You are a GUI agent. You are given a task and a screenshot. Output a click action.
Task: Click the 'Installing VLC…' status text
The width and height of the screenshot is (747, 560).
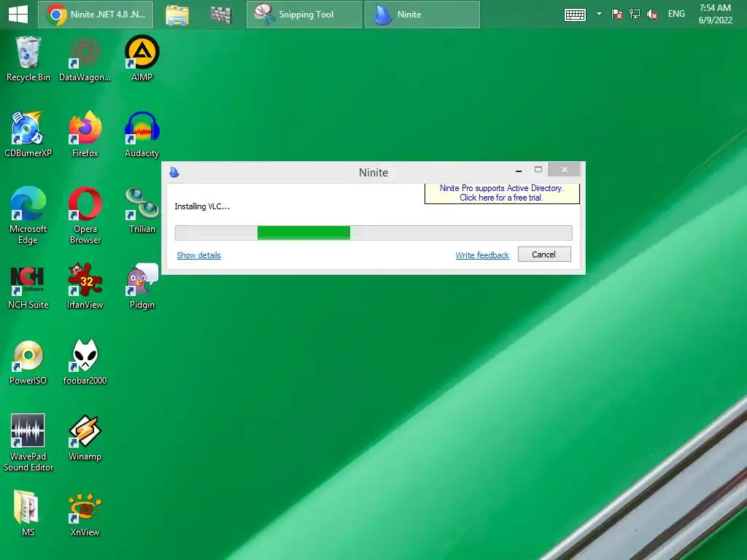click(202, 206)
